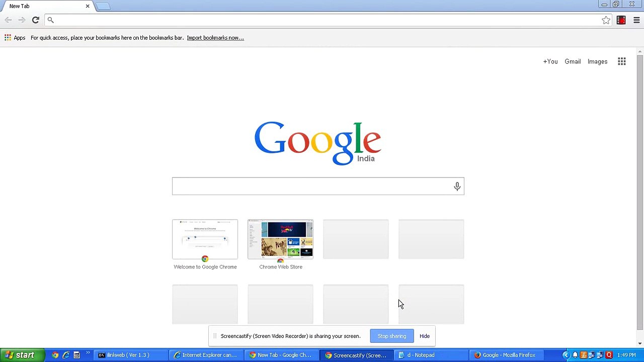Launch Chrome from the quick launch bar
Screen dimensions: 644x362
[x=55, y=355]
